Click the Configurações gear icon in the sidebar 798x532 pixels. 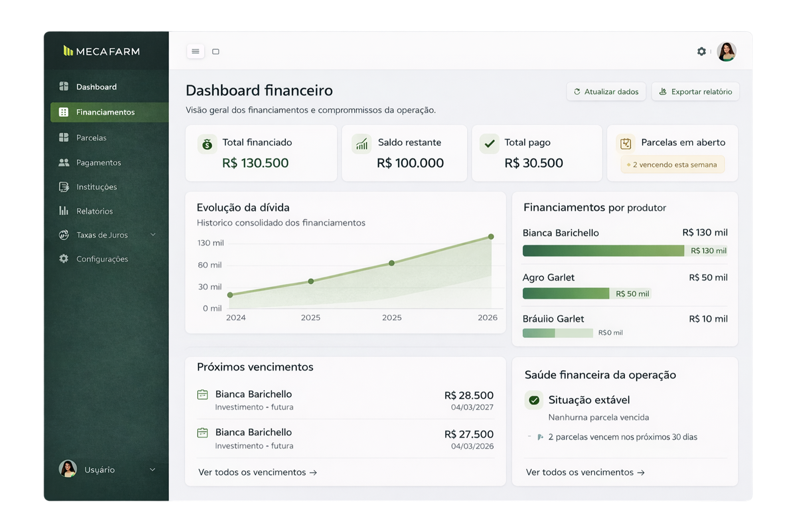click(64, 259)
